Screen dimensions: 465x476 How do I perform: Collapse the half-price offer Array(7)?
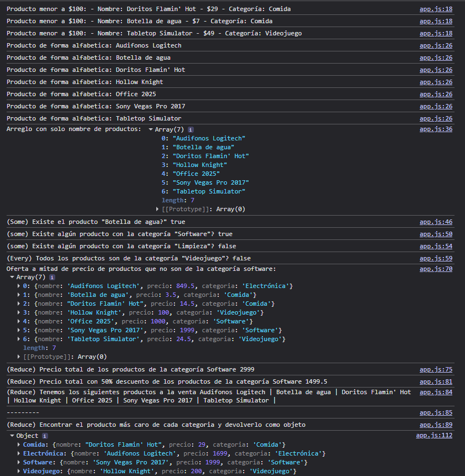[x=12, y=277]
